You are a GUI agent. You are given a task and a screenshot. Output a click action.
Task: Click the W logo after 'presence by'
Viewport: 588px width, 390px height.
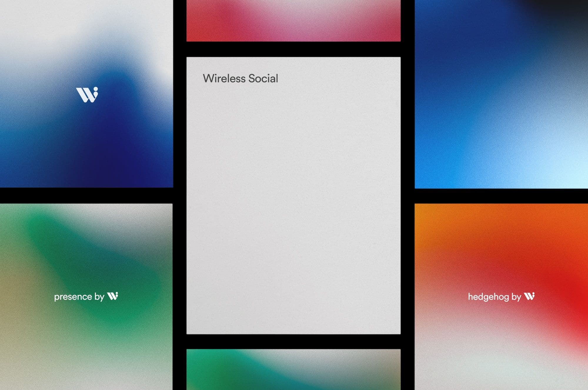click(x=113, y=296)
